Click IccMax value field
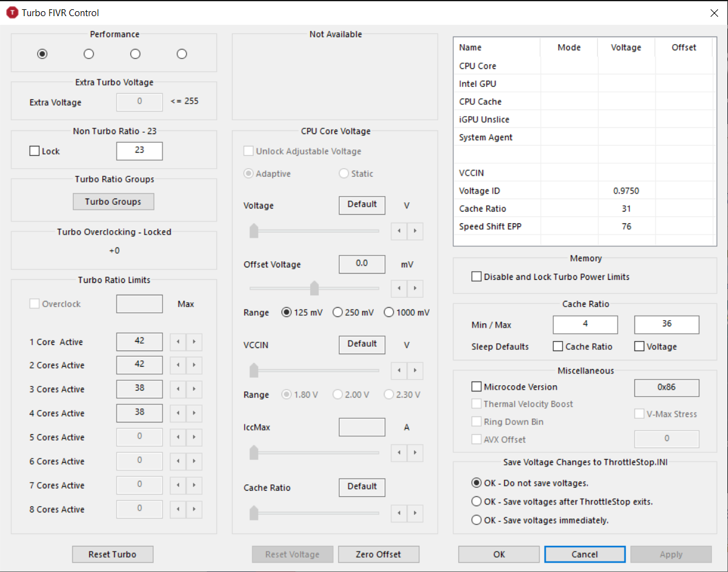Viewport: 728px width, 572px height. (x=362, y=427)
